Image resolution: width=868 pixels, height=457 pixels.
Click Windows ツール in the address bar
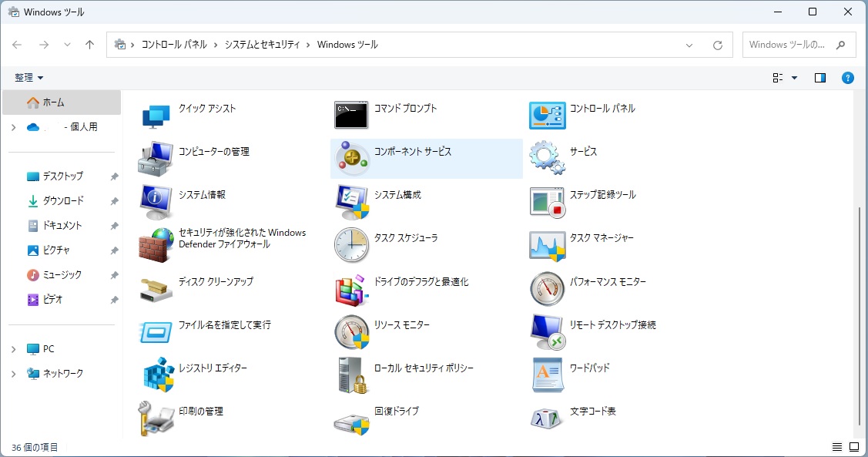(x=347, y=45)
